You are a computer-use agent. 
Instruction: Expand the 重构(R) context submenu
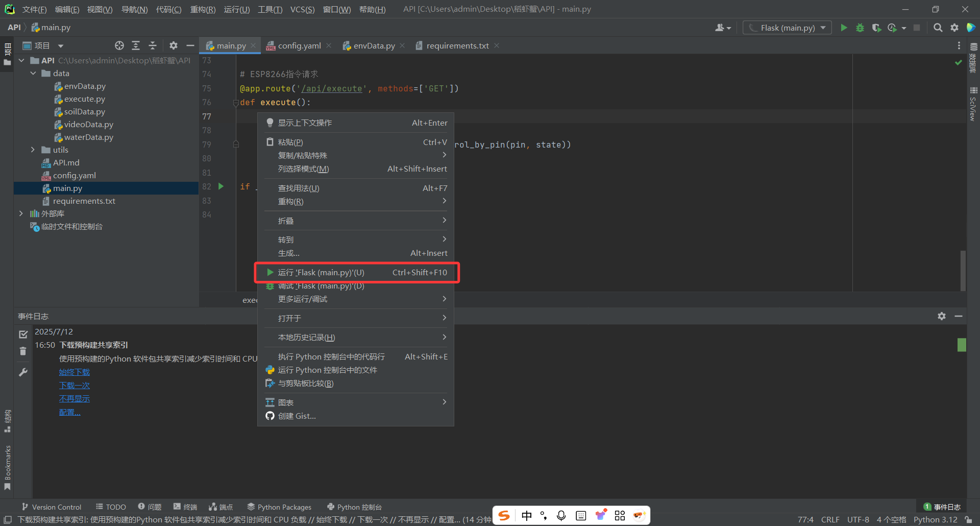[x=356, y=201]
